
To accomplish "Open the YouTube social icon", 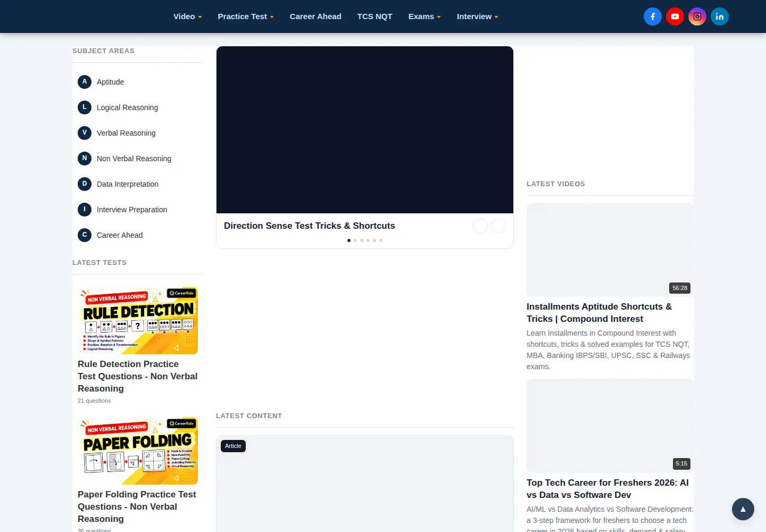I will (x=675, y=16).
